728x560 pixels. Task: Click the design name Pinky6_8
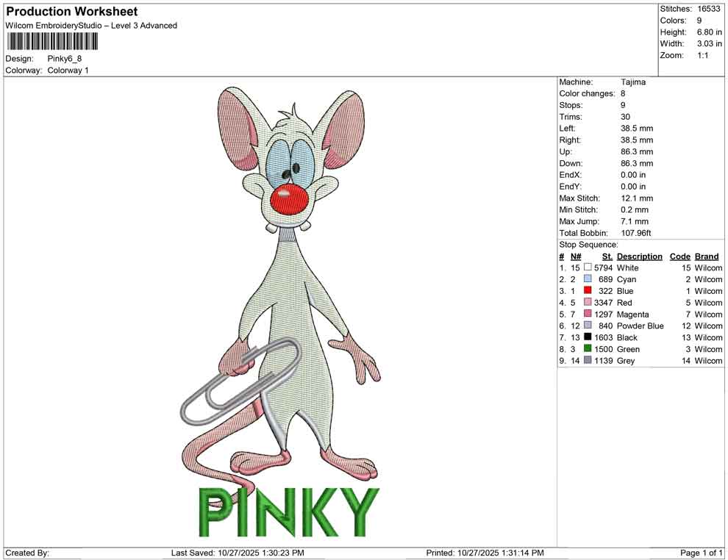(65, 59)
